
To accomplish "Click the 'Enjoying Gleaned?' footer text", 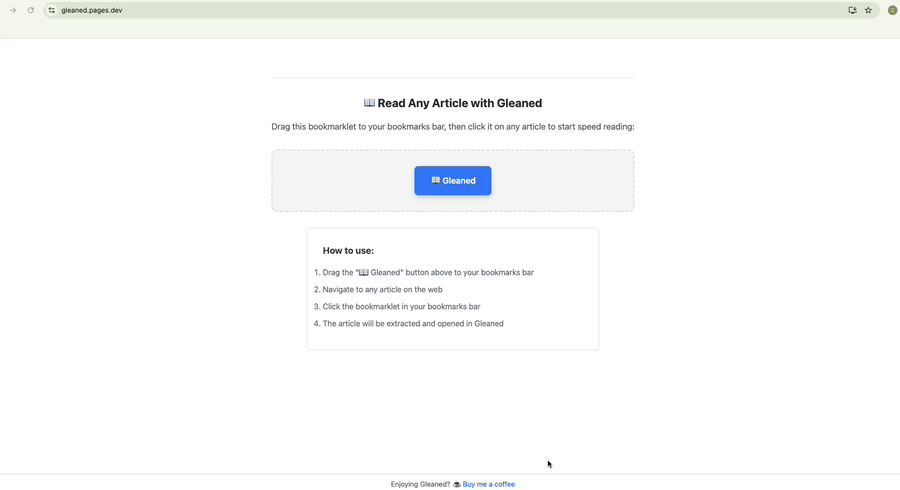I will click(420, 484).
